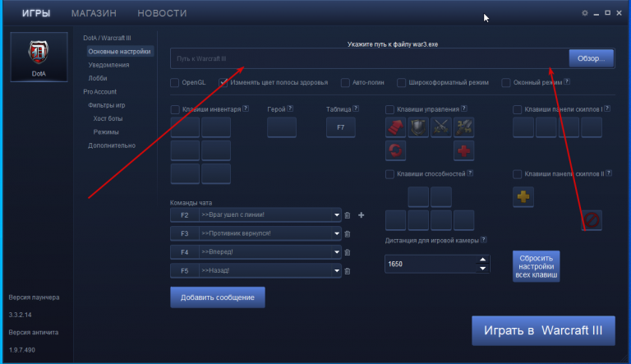Image resolution: width=631 pixels, height=364 pixels.
Task: Click the Обзор... browse button
Action: (592, 58)
